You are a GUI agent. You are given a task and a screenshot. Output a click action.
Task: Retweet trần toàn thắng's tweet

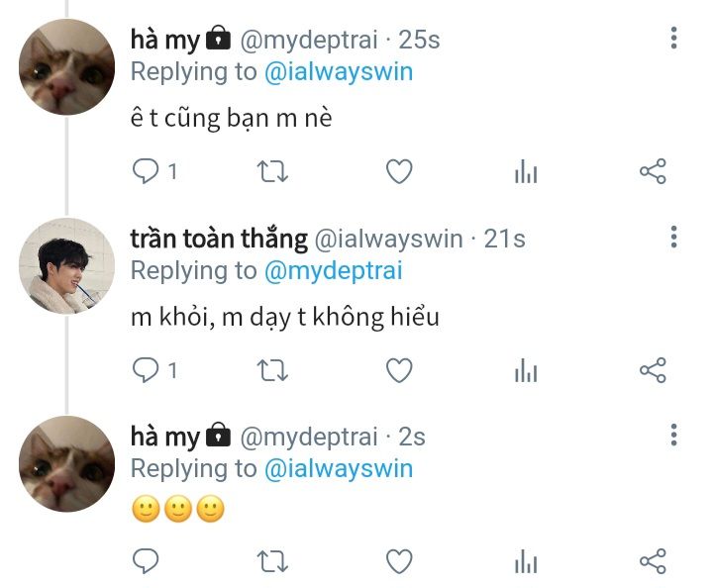(272, 370)
